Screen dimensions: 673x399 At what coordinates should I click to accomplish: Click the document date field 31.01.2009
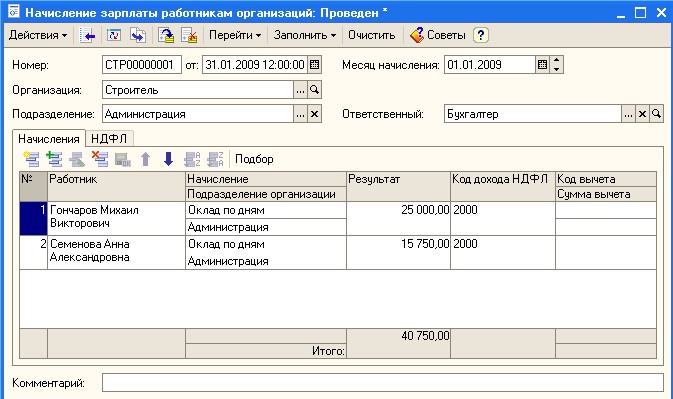pyautogui.click(x=255, y=65)
